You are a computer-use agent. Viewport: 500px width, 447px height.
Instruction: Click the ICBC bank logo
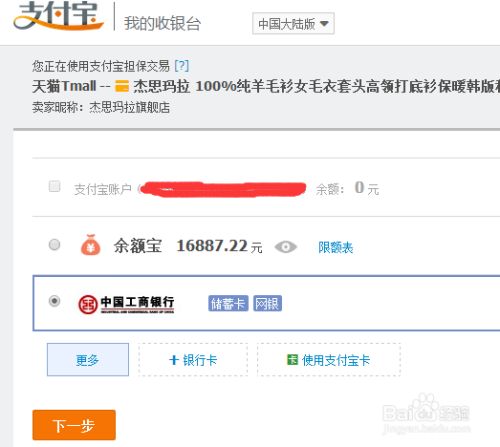point(126,304)
